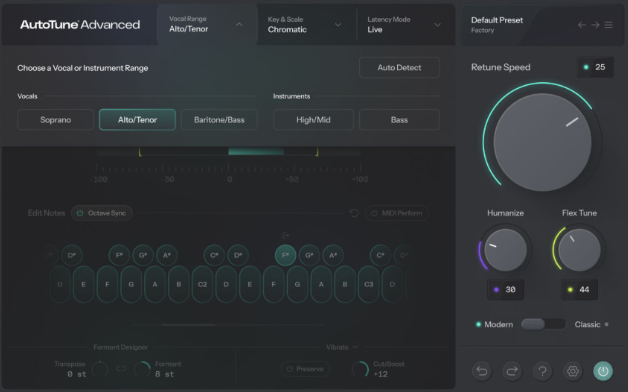This screenshot has height=392, width=628.
Task: Toggle the plugin power button
Action: (x=603, y=371)
